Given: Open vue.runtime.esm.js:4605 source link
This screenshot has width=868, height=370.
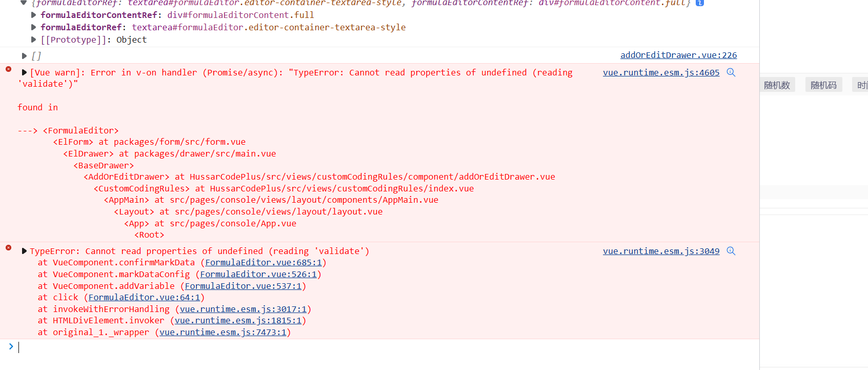Looking at the screenshot, I should pyautogui.click(x=661, y=72).
